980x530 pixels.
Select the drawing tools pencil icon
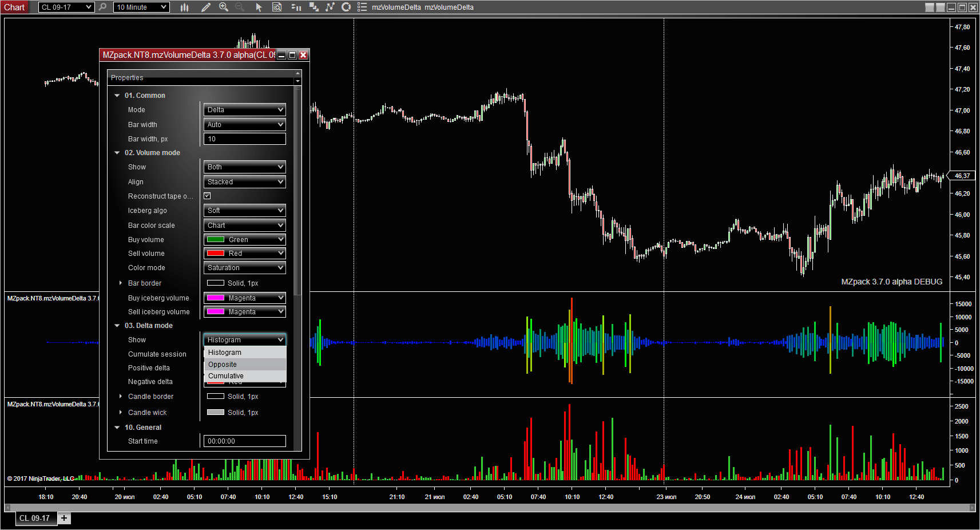coord(206,7)
